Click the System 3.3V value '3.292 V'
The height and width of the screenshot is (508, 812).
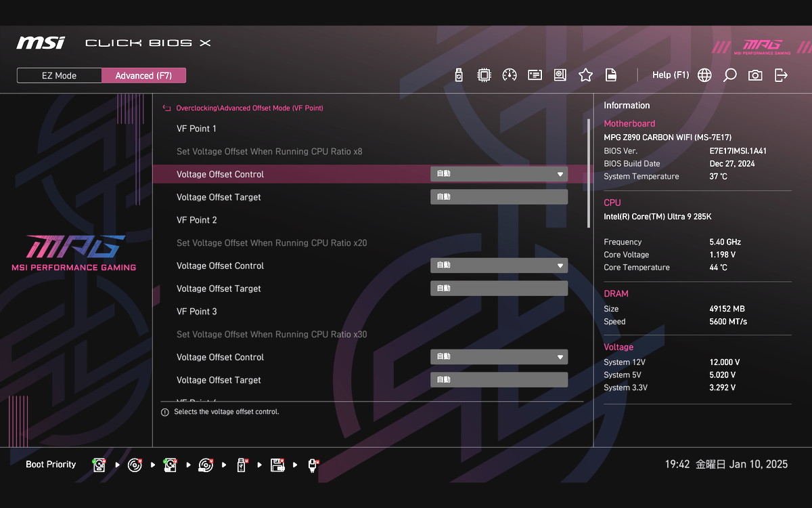coord(723,388)
